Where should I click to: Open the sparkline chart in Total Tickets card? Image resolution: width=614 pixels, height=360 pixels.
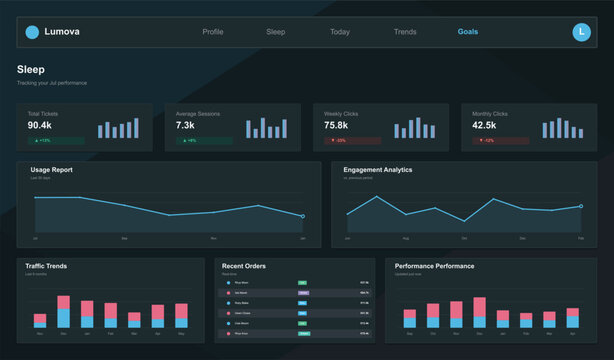tap(118, 128)
